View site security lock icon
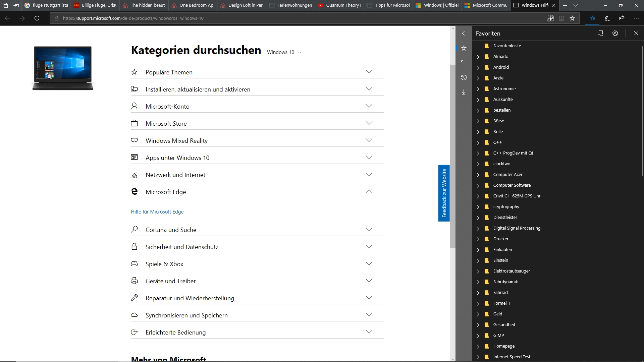Image resolution: width=644 pixels, height=362 pixels. click(x=57, y=18)
